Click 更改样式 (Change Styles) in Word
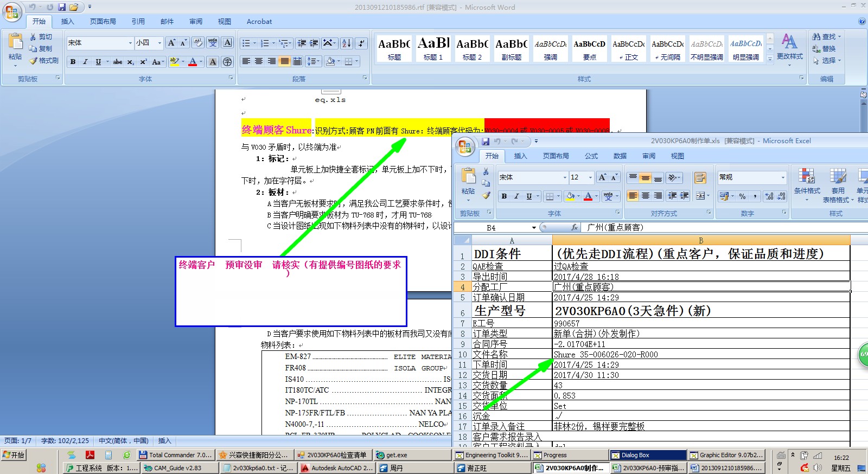868x474 pixels. [x=789, y=49]
